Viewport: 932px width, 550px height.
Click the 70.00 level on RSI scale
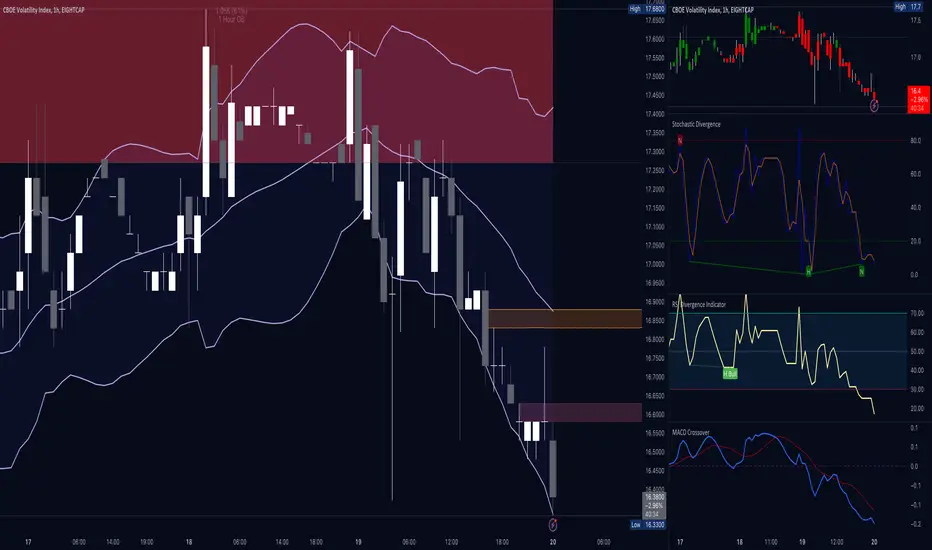pyautogui.click(x=917, y=313)
